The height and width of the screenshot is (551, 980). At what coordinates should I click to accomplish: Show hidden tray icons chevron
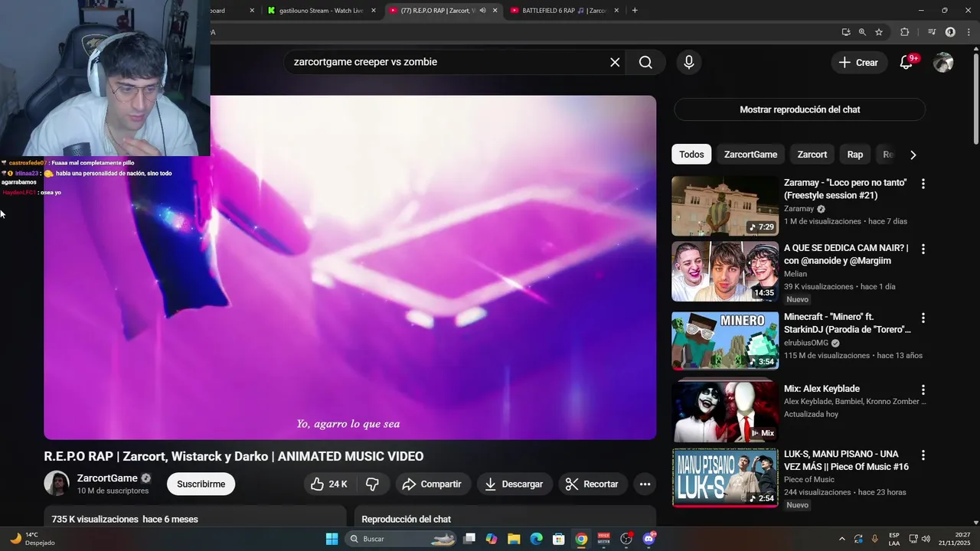coord(842,539)
